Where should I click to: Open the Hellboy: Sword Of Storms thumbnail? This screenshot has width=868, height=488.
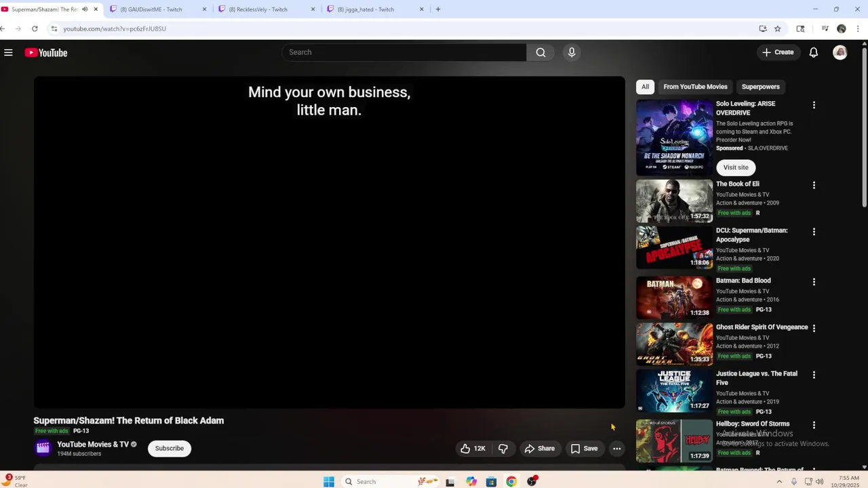(674, 441)
